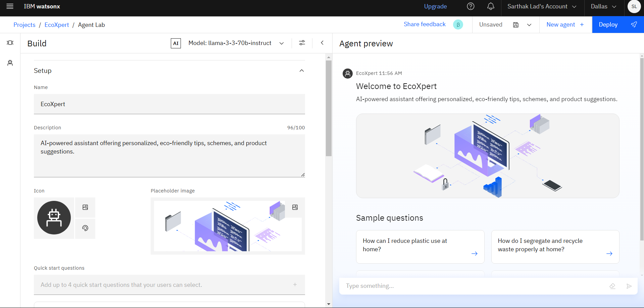Click the save agent icon
The image size is (644, 308).
point(516,25)
